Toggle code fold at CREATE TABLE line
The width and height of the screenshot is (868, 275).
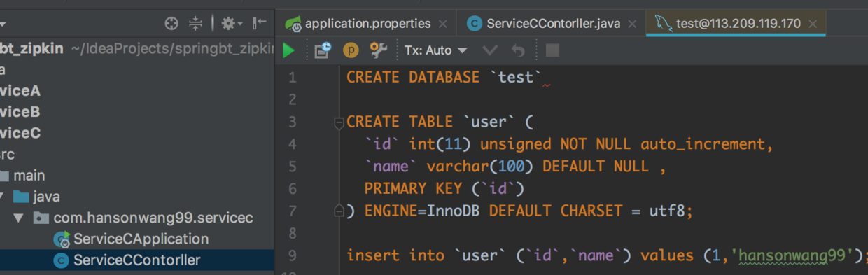(x=339, y=122)
